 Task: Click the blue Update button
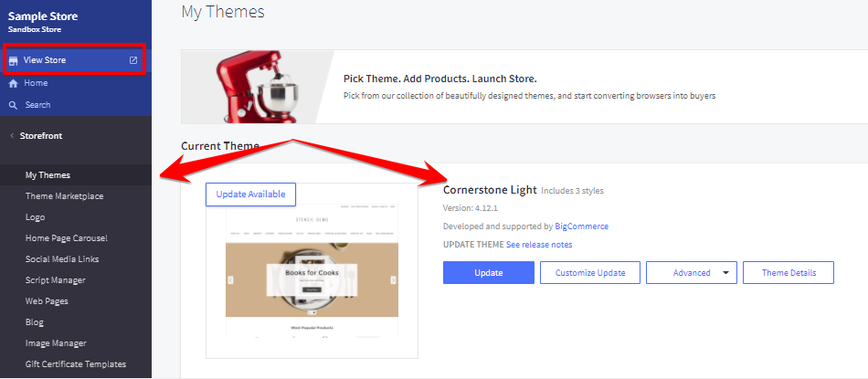point(488,273)
